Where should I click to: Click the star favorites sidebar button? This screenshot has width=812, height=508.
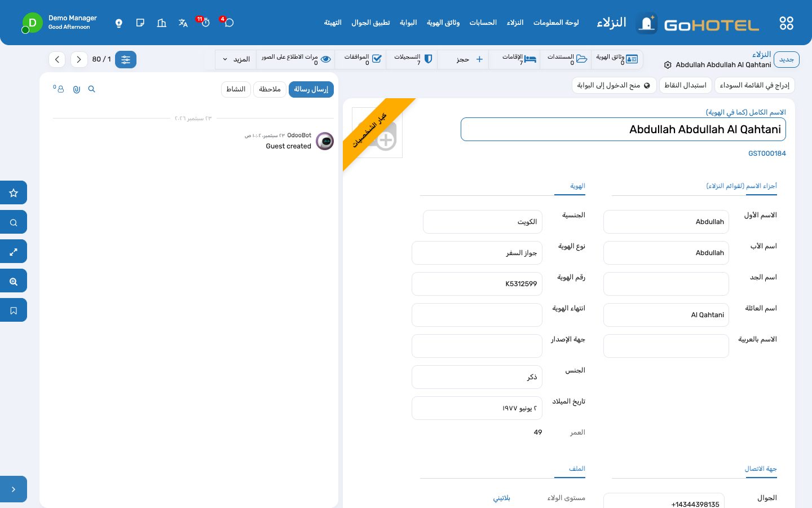[14, 193]
